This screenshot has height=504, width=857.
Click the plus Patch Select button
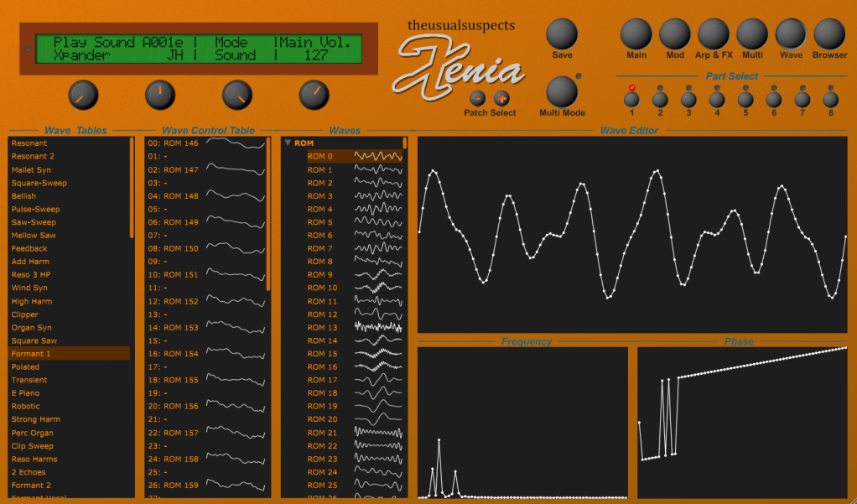tap(501, 97)
